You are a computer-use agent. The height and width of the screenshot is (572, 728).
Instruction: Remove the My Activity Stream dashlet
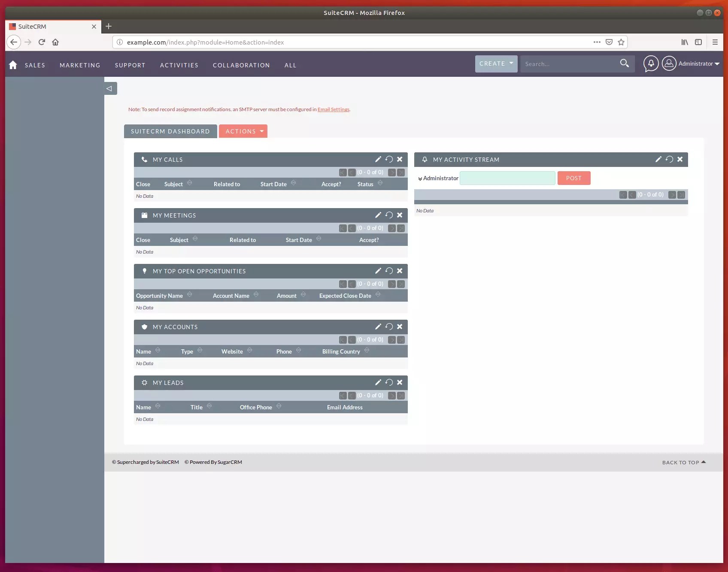coord(680,159)
